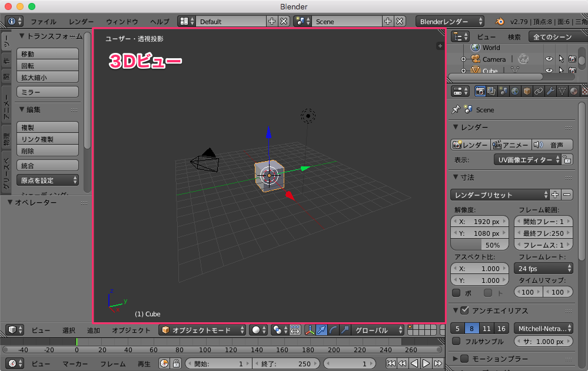Click the Camera data icon in outliner
The image size is (588, 371).
pos(523,59)
